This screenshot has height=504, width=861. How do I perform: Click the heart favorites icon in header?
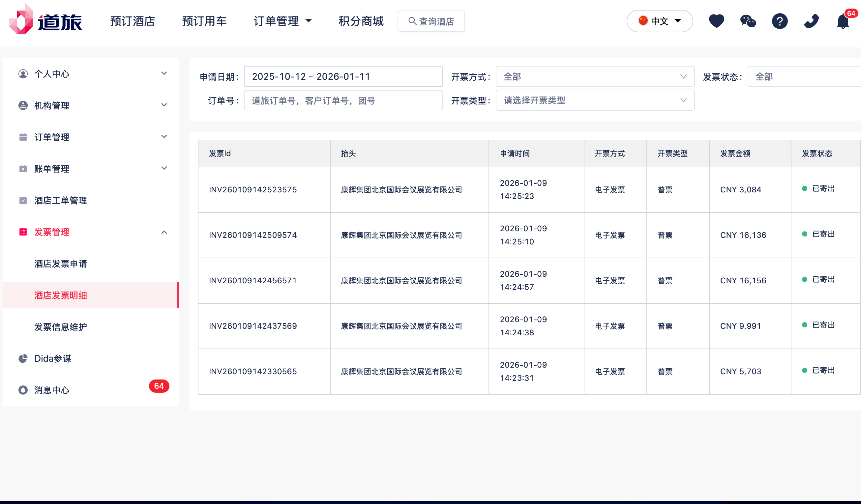(x=716, y=21)
